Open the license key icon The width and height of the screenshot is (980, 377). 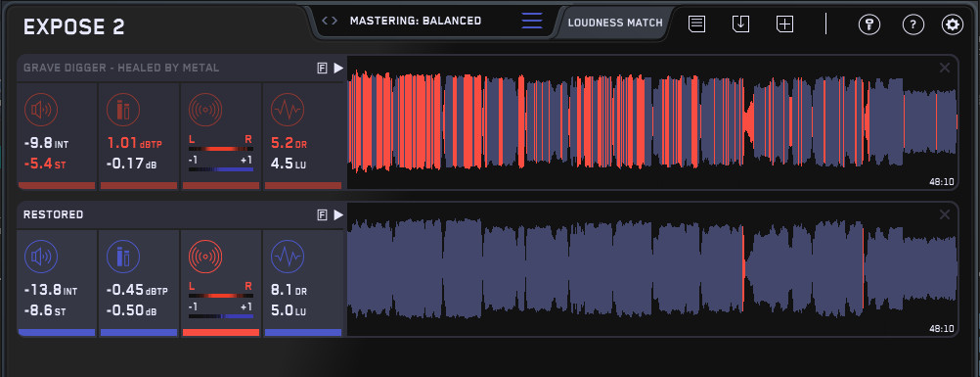point(869,25)
